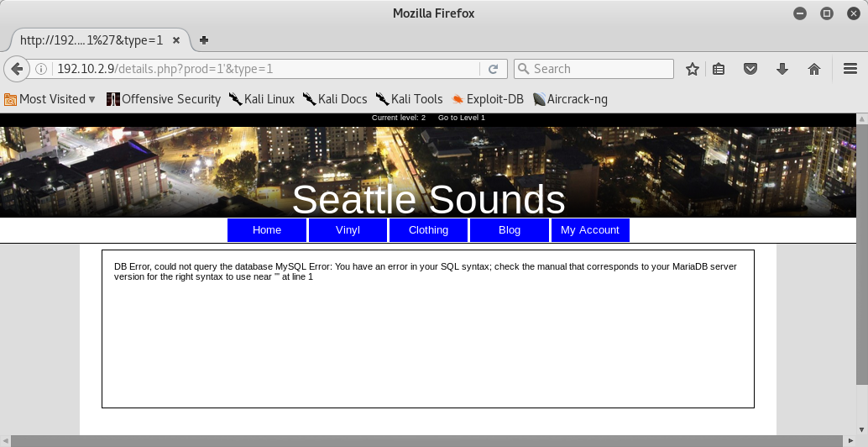View site info icon in address bar
The image size is (868, 447).
(x=41, y=69)
